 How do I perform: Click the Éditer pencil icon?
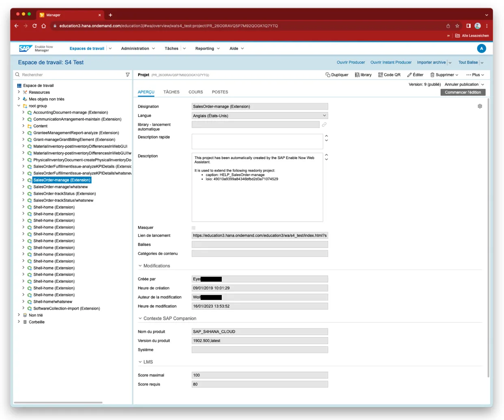[x=409, y=75]
